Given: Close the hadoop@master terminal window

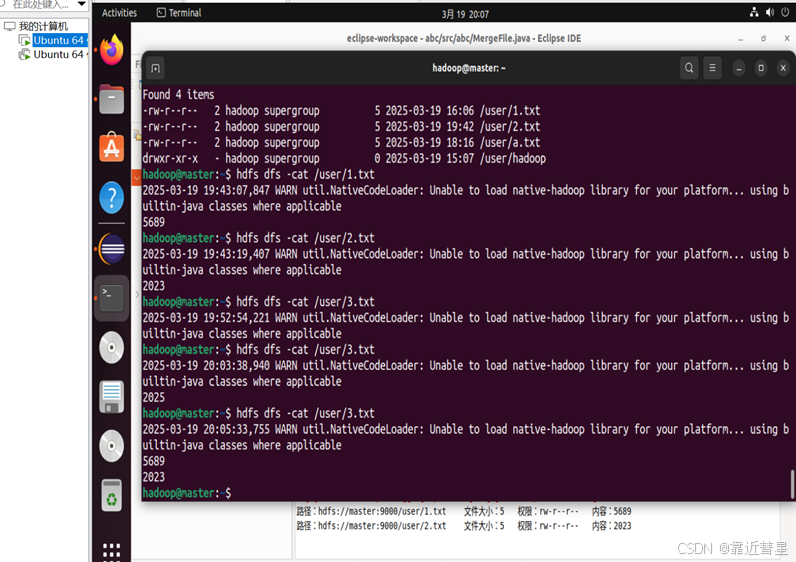Looking at the screenshot, I should coord(783,68).
